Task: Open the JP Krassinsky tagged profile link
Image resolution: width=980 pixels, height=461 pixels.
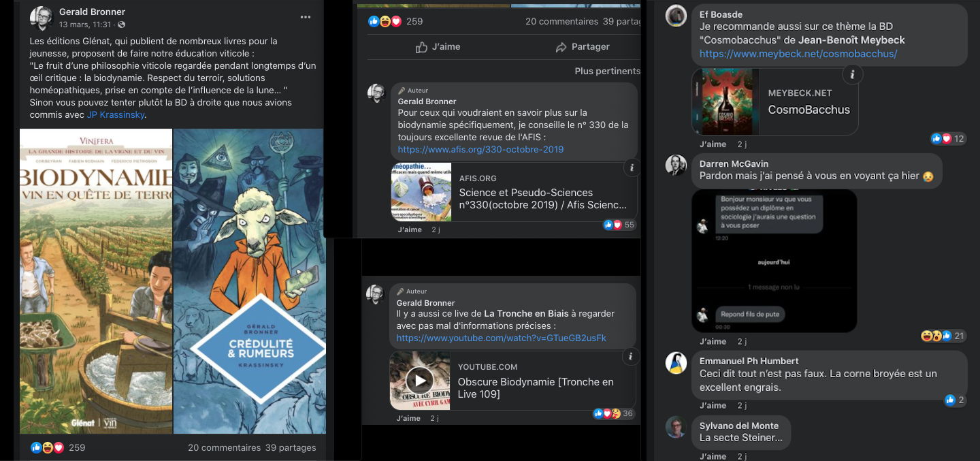Action: click(x=115, y=114)
